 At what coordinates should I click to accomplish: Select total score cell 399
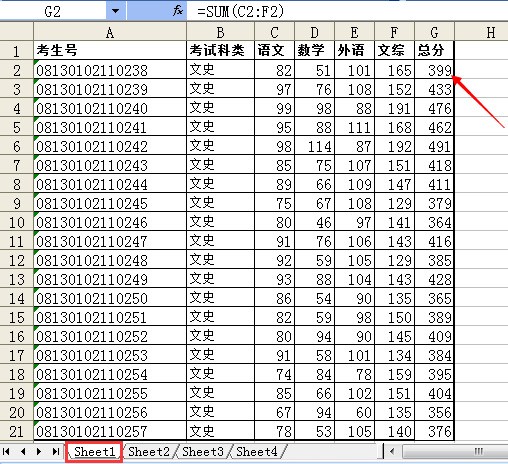click(x=434, y=70)
